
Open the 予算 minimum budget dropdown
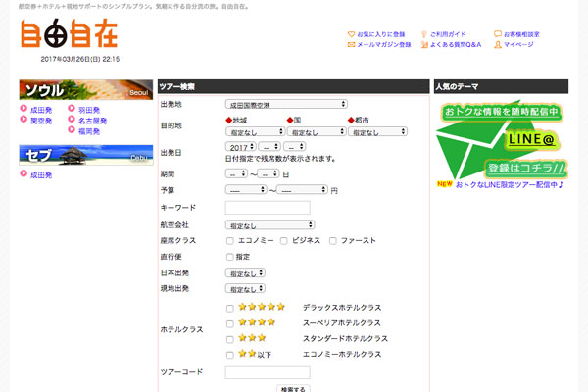(x=246, y=190)
